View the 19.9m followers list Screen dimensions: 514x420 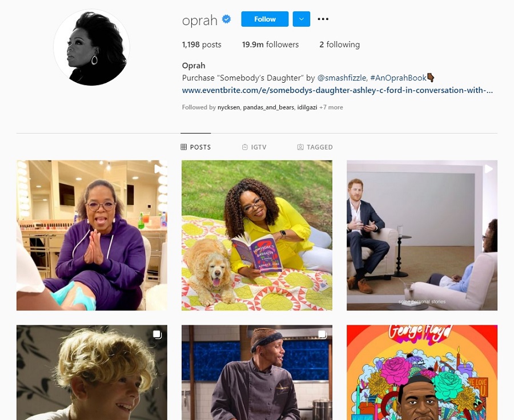[x=270, y=45]
